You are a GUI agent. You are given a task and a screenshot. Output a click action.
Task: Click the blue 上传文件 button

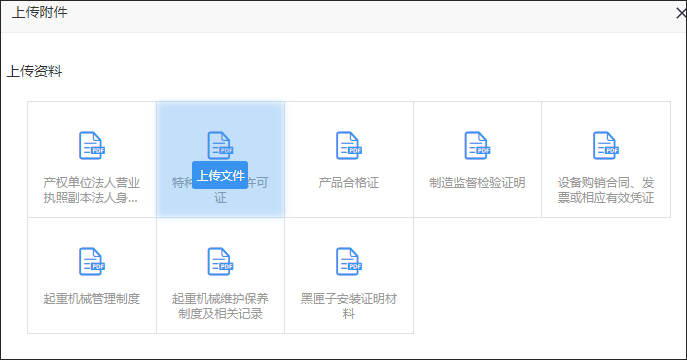(220, 175)
